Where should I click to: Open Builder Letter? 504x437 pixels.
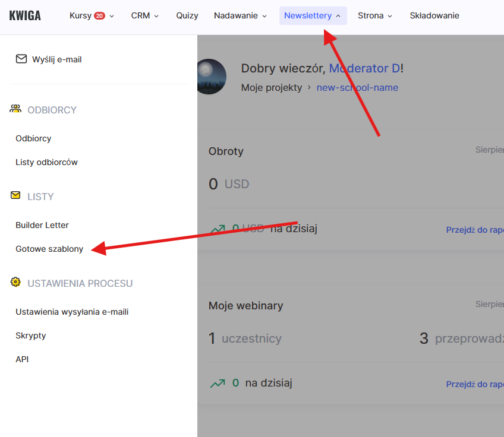tap(42, 225)
